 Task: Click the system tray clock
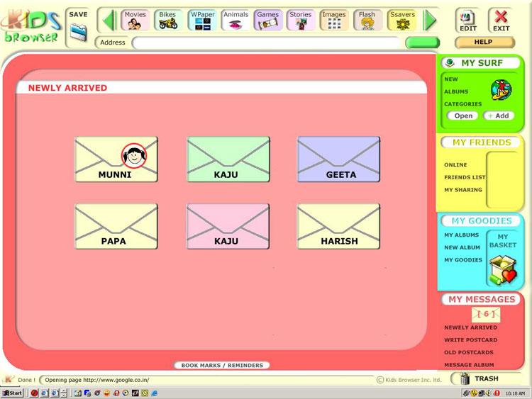(515, 393)
